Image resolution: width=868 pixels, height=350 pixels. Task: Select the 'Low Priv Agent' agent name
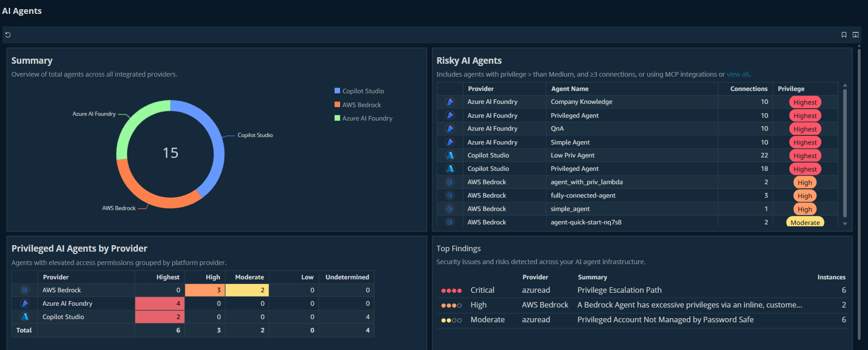click(x=572, y=155)
